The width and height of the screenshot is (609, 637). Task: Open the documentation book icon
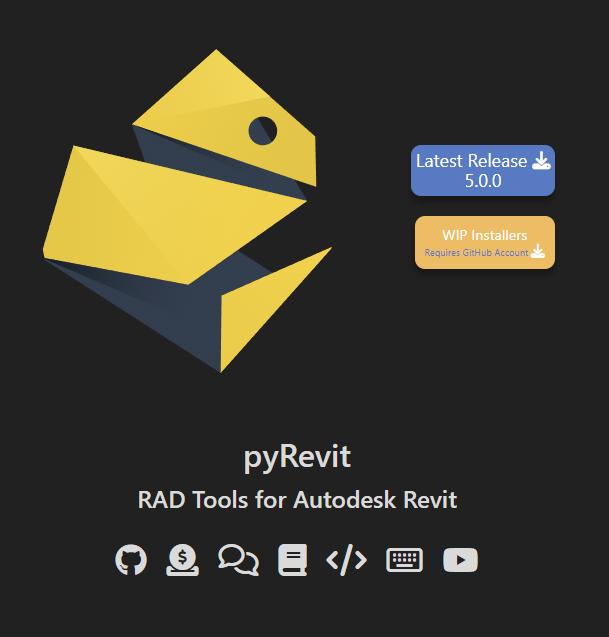[x=292, y=560]
